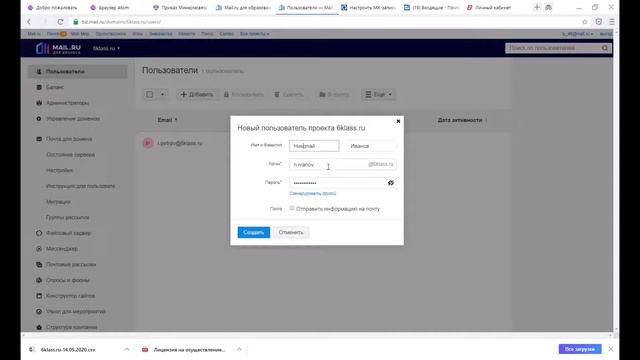
Task: Click the login field with n.ivanov
Action: click(342, 164)
